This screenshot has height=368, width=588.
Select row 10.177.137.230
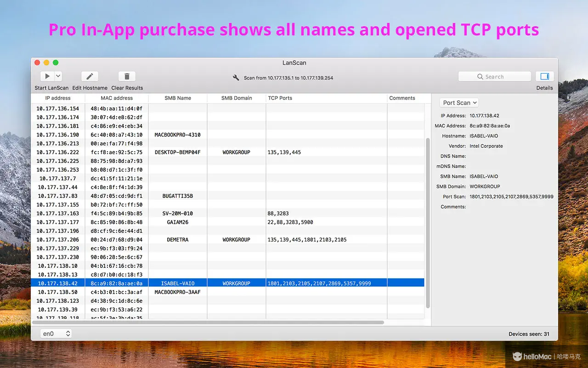tap(228, 257)
